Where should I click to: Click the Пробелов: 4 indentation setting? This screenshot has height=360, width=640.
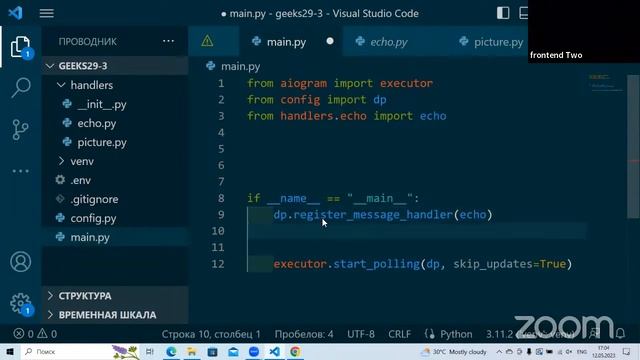tap(304, 334)
